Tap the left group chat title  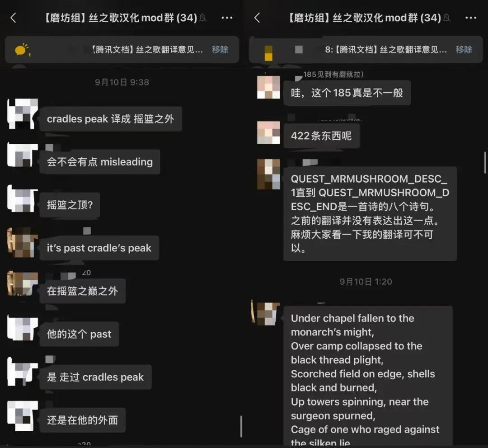pyautogui.click(x=120, y=18)
